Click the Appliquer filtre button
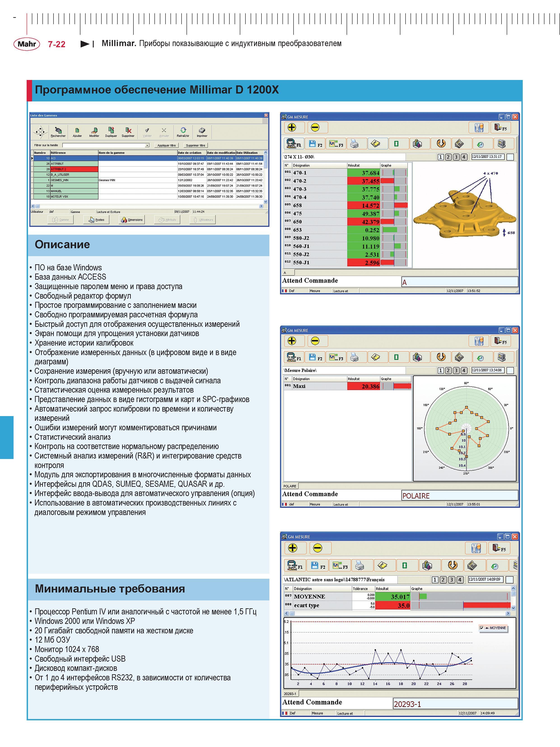Screen dimensions: 560x747 166,145
